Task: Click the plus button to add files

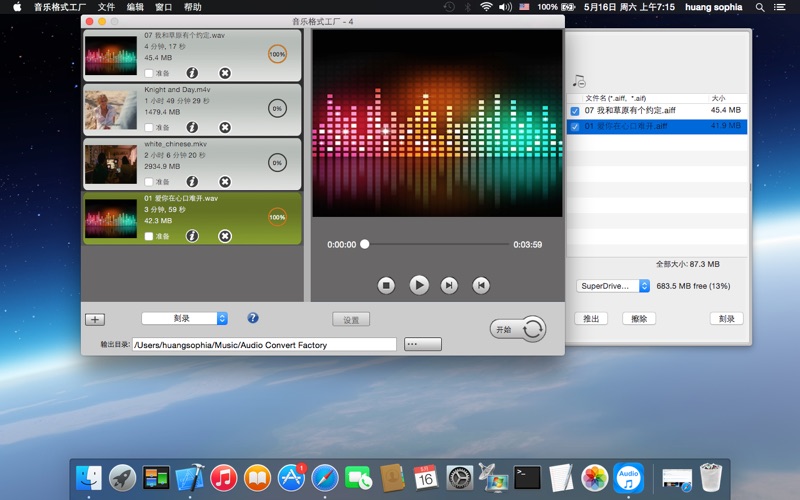Action: (94, 320)
